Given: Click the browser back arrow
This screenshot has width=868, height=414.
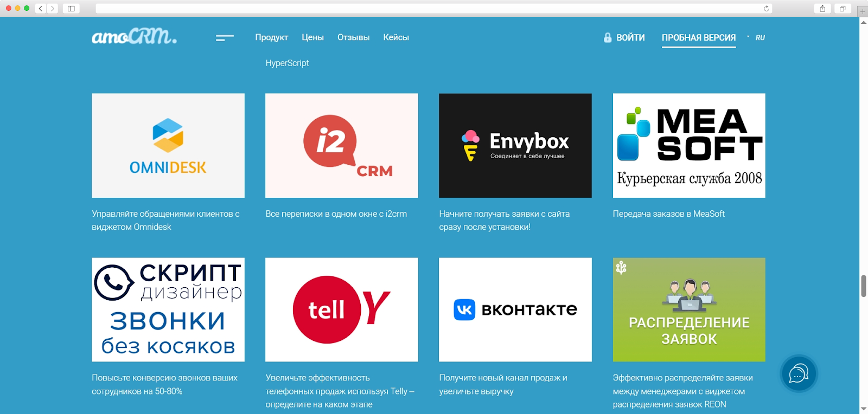Looking at the screenshot, I should click(x=41, y=8).
